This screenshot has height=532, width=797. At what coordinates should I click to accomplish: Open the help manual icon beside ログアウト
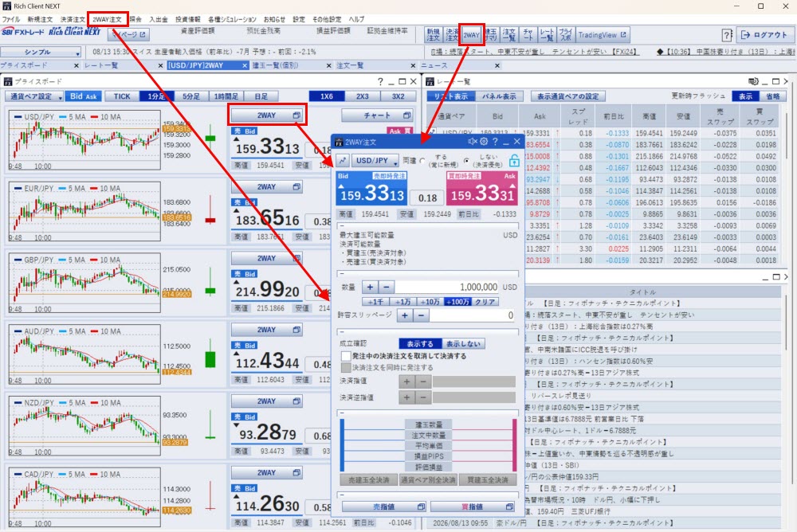tap(727, 35)
